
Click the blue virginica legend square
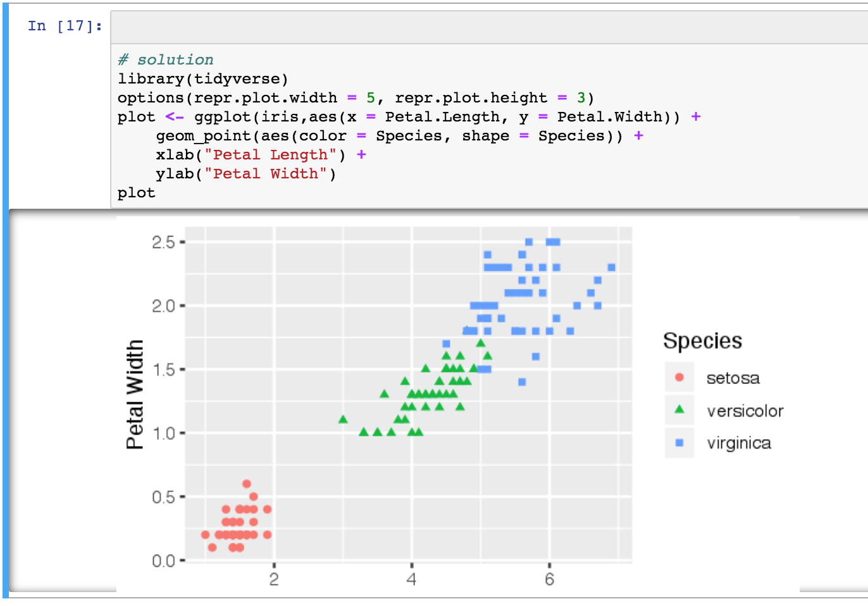pyautogui.click(x=679, y=443)
